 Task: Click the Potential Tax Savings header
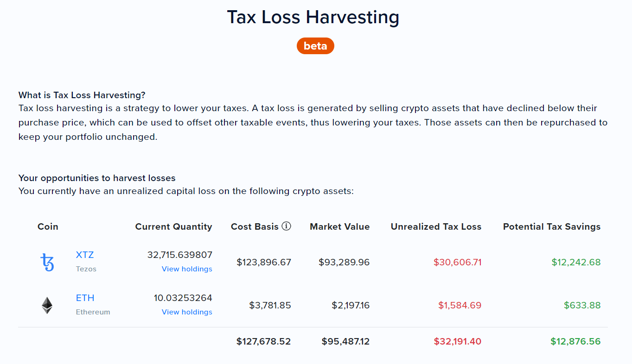tap(552, 226)
